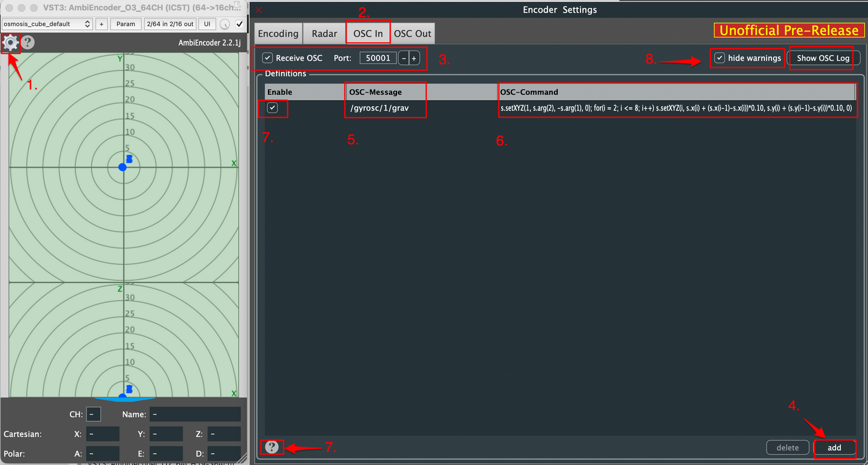Pin the plugin window with the pin icon
868x465 pixels.
pyautogui.click(x=237, y=7)
